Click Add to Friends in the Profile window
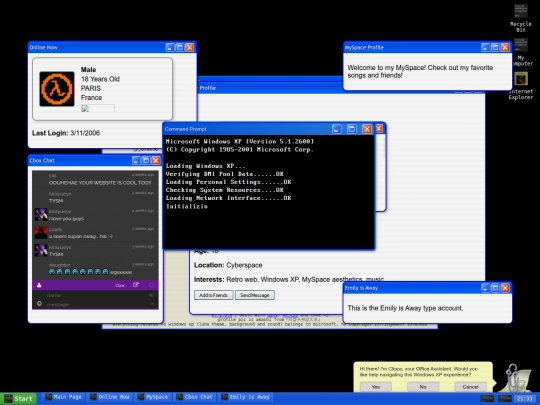The width and height of the screenshot is (540, 405). point(214,295)
